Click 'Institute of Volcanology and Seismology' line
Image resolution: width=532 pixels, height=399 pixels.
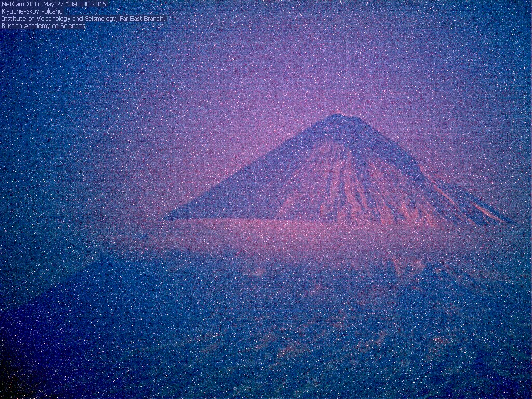[84, 19]
